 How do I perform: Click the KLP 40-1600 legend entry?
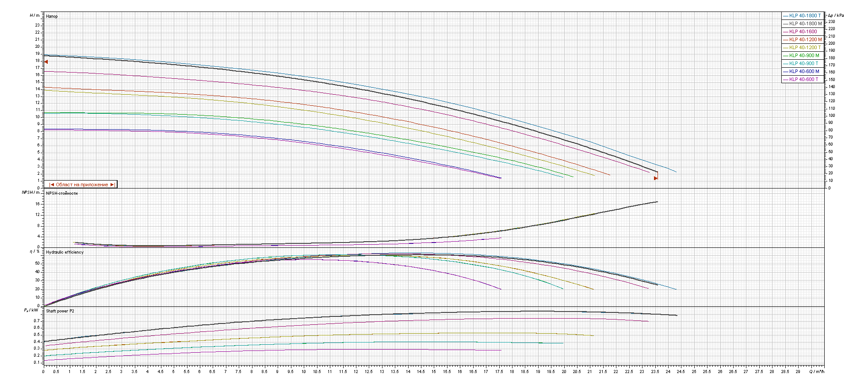(803, 31)
